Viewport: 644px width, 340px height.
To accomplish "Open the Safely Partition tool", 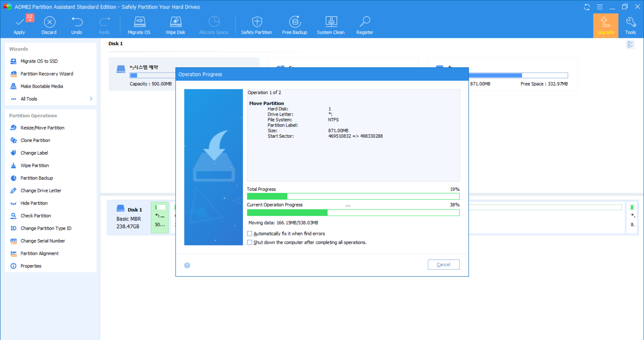I will pos(257,25).
